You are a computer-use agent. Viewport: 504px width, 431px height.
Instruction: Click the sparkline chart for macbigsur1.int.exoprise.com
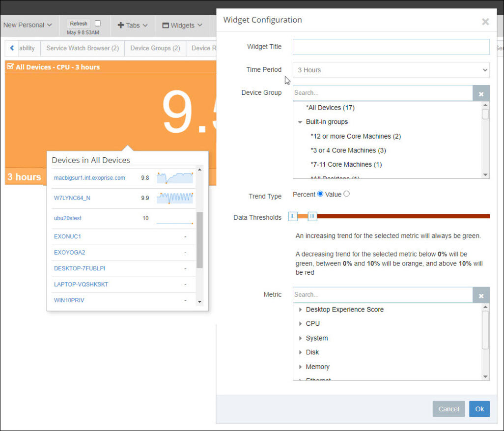point(175,178)
